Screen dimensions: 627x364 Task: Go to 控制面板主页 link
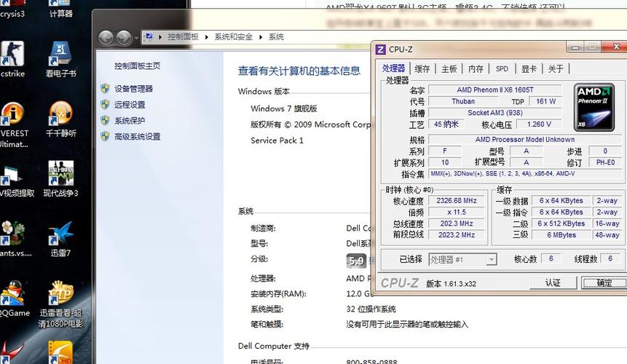tap(137, 66)
